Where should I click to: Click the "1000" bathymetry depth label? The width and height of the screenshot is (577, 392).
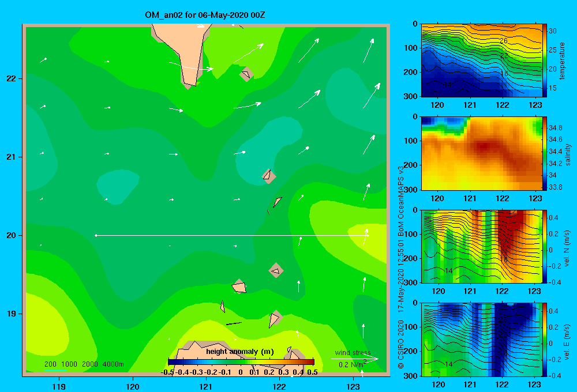coord(69,364)
